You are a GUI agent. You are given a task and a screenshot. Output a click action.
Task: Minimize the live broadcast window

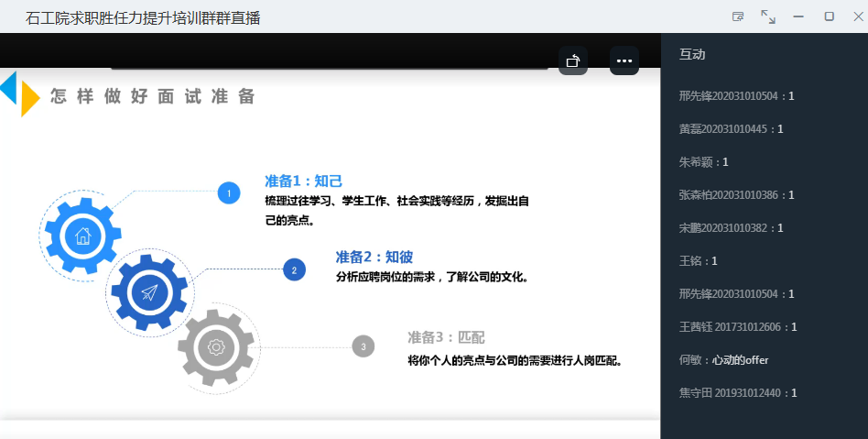(798, 16)
